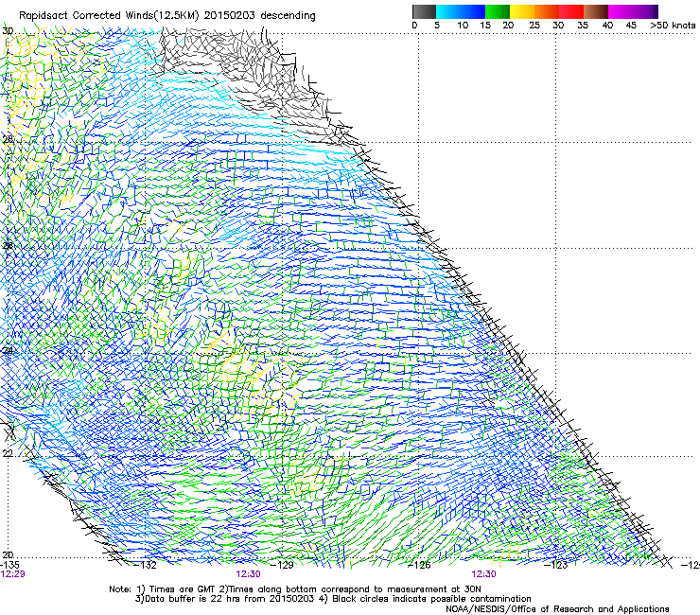
Task: Click the brown 35-40 knots legend segment
Action: click(596, 11)
